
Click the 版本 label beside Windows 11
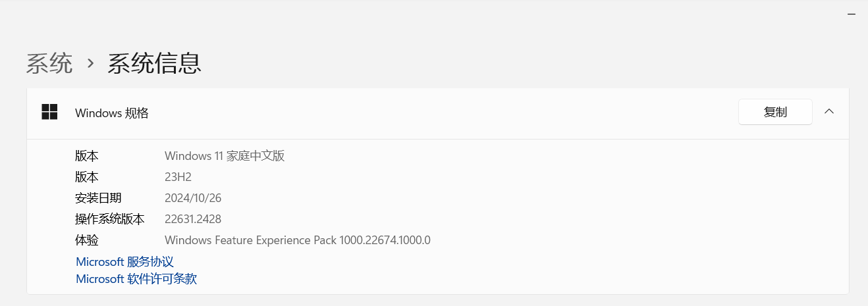point(87,156)
